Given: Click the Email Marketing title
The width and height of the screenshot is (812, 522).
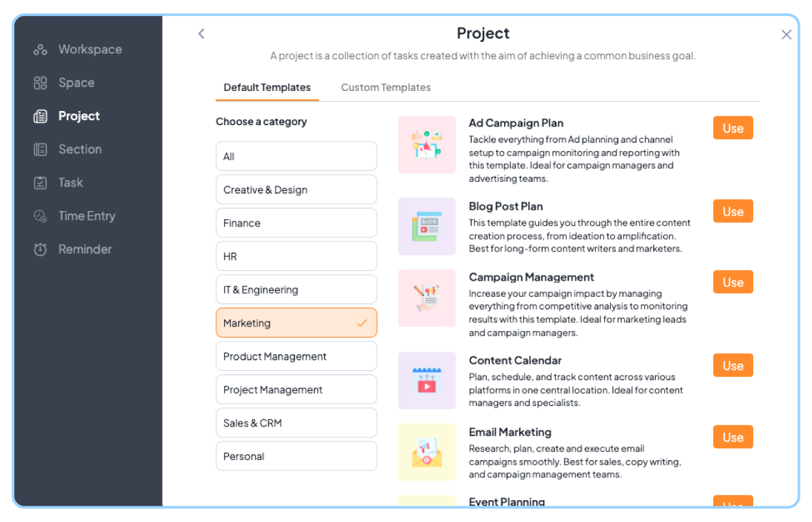Looking at the screenshot, I should pyautogui.click(x=510, y=432).
